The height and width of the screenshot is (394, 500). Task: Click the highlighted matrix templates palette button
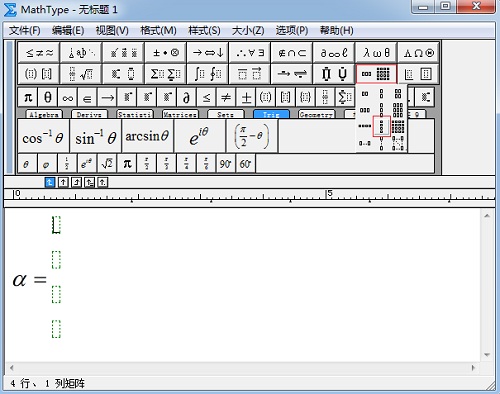click(376, 74)
